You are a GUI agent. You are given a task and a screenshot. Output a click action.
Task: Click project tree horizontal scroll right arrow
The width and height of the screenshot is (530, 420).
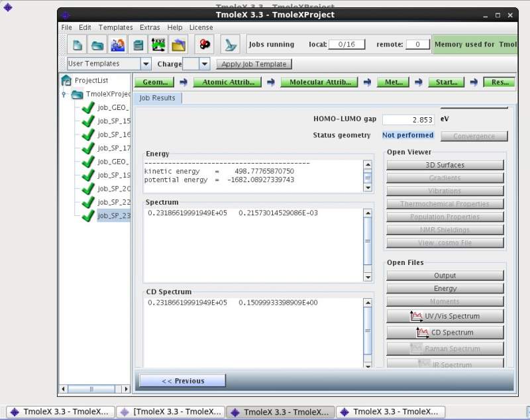pos(126,389)
